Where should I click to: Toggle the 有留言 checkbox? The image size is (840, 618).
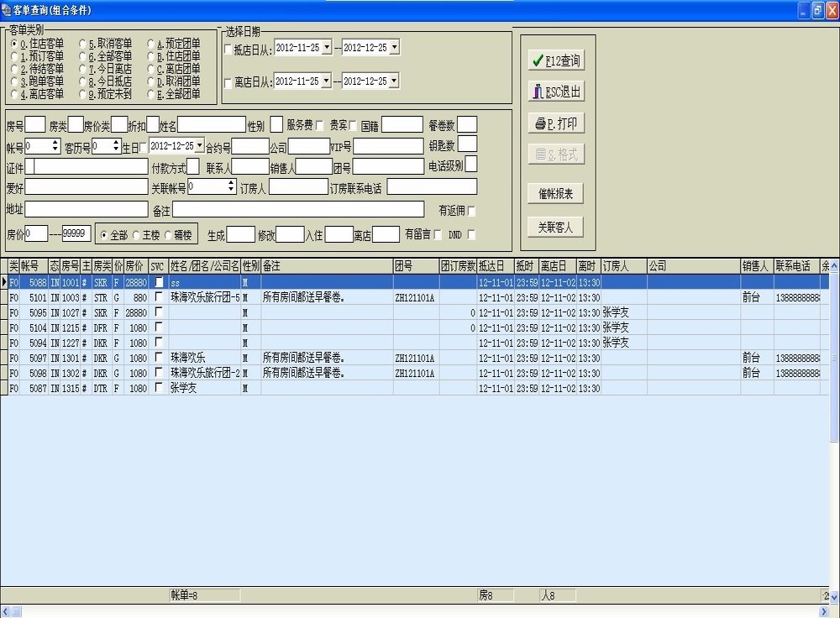pos(438,234)
